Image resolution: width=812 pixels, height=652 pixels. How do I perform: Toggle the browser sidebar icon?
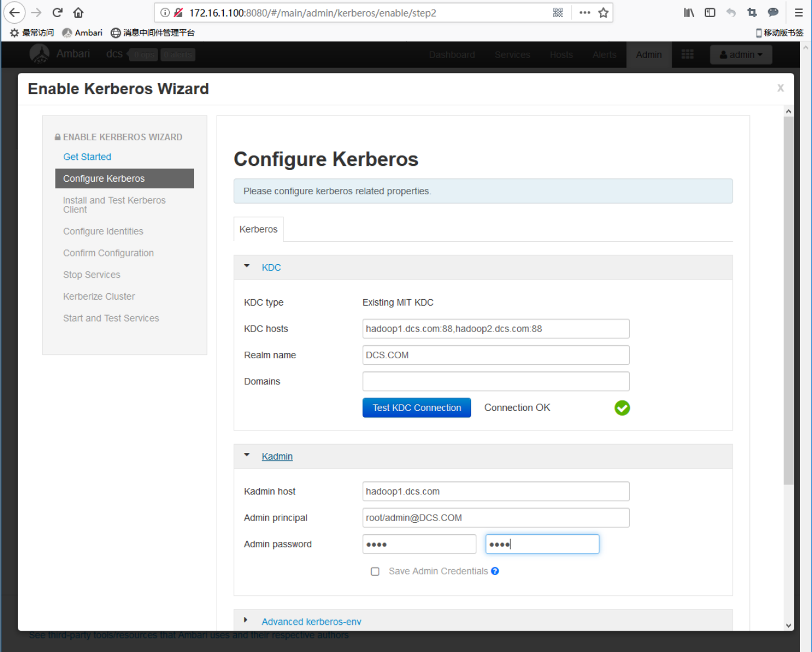click(x=710, y=12)
